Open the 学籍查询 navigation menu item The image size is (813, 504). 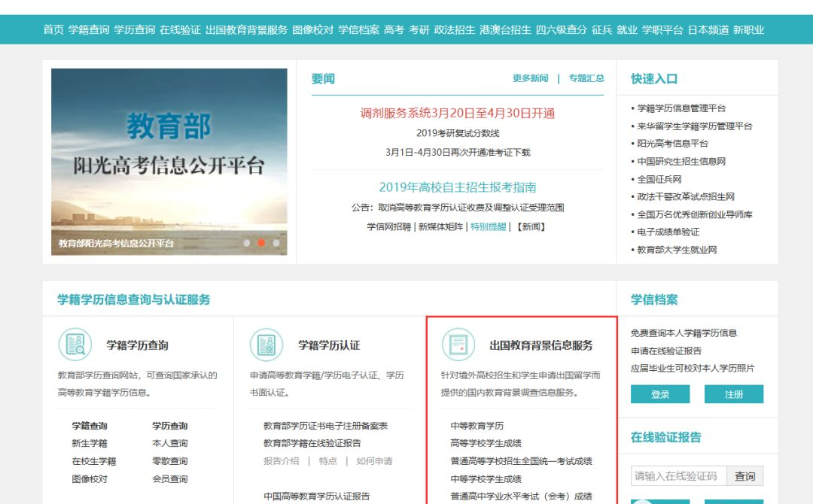pyautogui.click(x=89, y=30)
